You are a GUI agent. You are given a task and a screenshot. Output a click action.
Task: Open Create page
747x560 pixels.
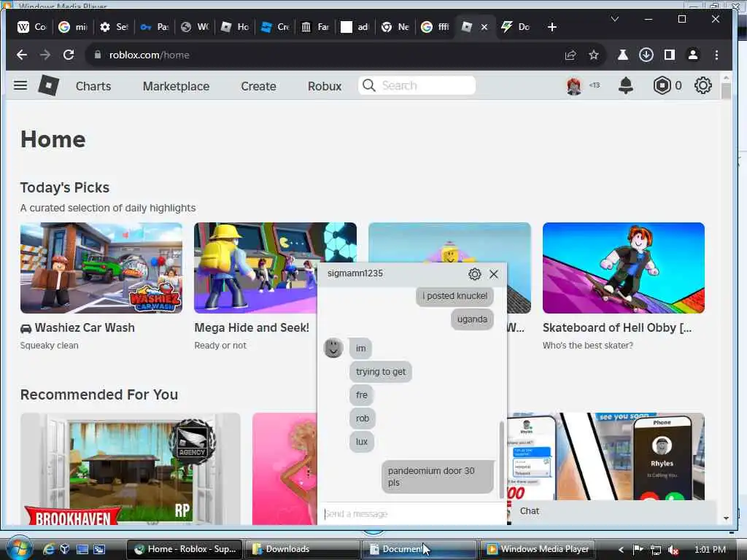(259, 86)
